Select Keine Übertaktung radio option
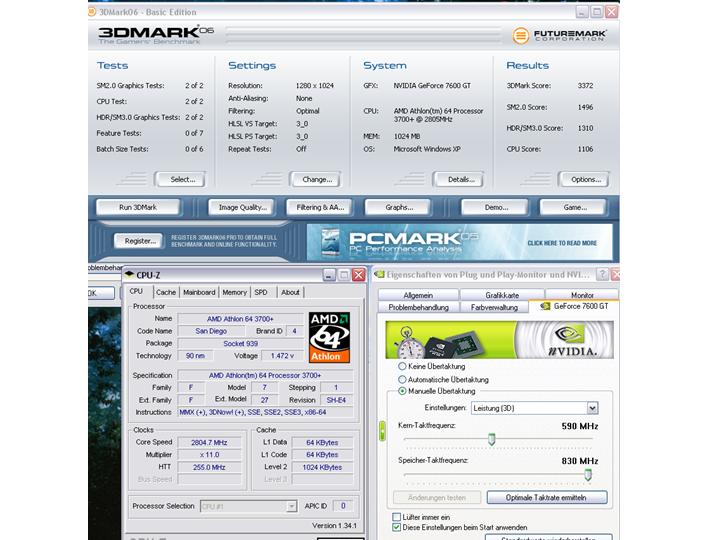Viewport: 720px width, 540px height. coord(402,366)
